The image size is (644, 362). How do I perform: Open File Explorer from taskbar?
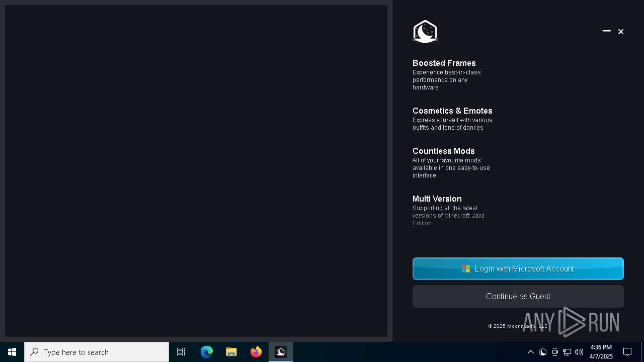pyautogui.click(x=231, y=352)
